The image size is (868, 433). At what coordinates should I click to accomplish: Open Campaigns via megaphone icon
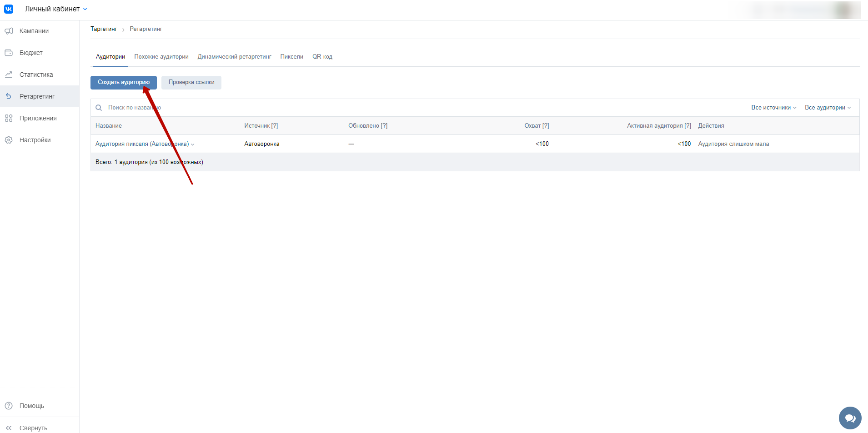9,31
